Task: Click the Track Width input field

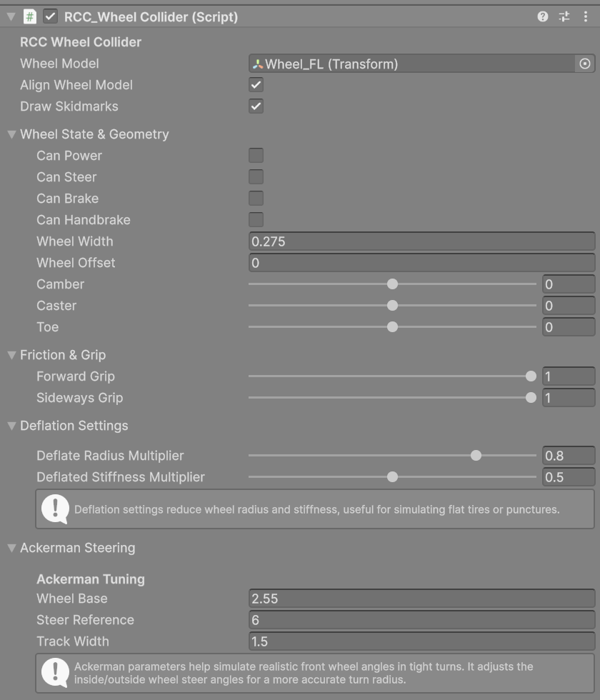Action: (422, 641)
